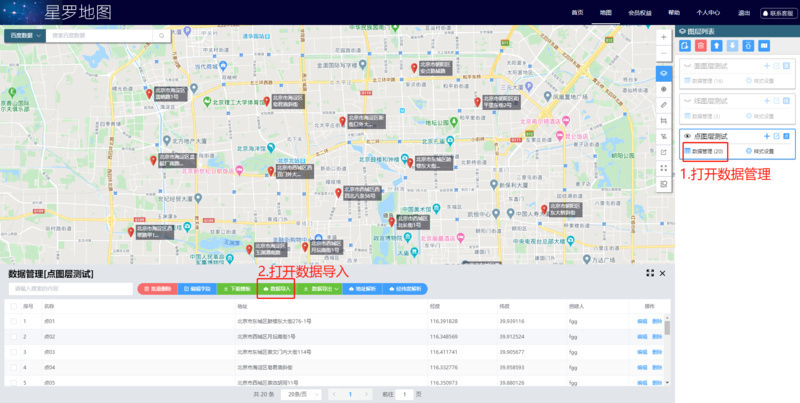Click the 联系客服 button
The image size is (800, 403).
(779, 13)
